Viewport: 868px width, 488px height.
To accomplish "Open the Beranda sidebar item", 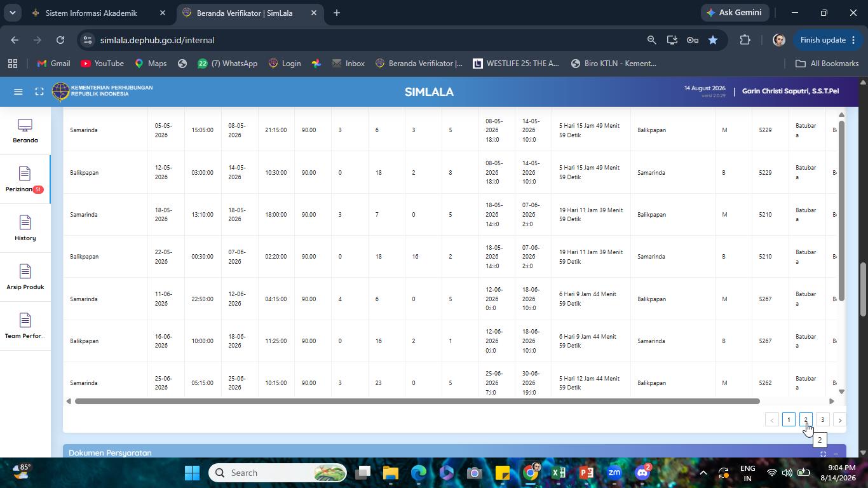I will coord(25,132).
